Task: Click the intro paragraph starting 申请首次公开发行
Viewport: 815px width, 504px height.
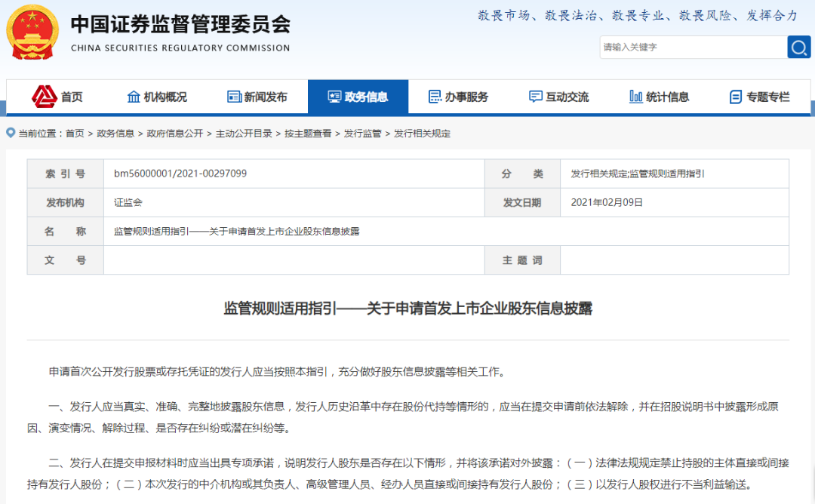Action: [278, 371]
